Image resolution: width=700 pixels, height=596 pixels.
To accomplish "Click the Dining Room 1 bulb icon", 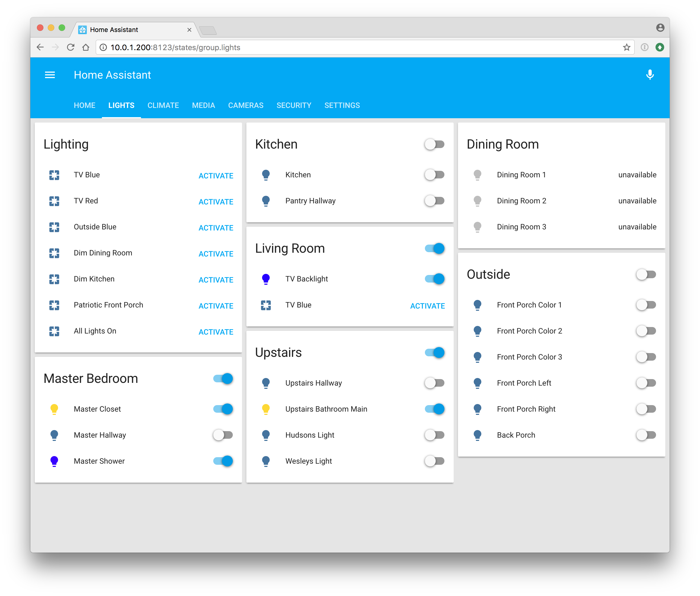I will (477, 175).
